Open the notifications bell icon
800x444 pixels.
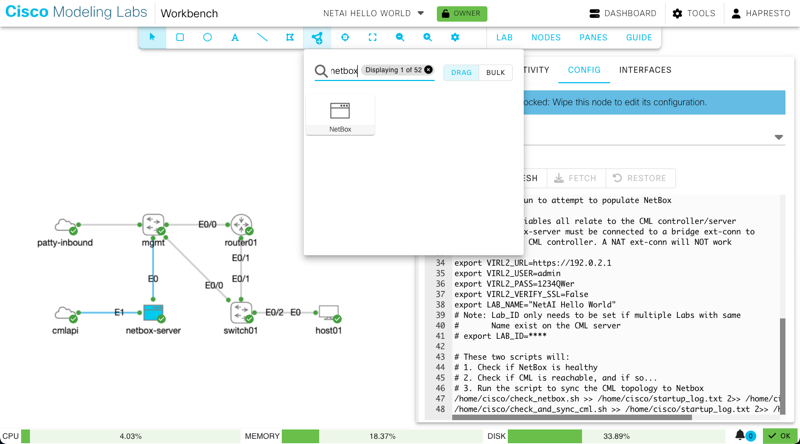point(741,435)
